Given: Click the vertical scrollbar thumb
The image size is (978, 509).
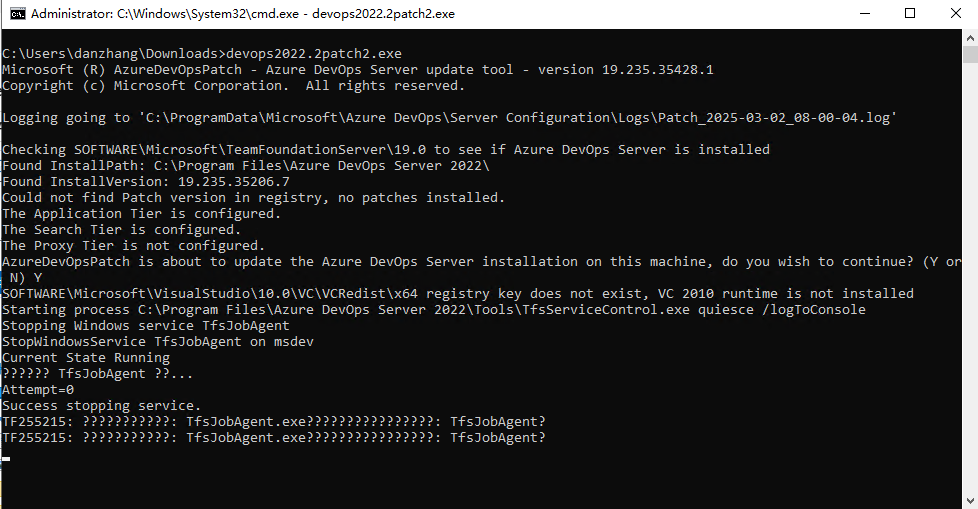Looking at the screenshot, I should coord(969,56).
